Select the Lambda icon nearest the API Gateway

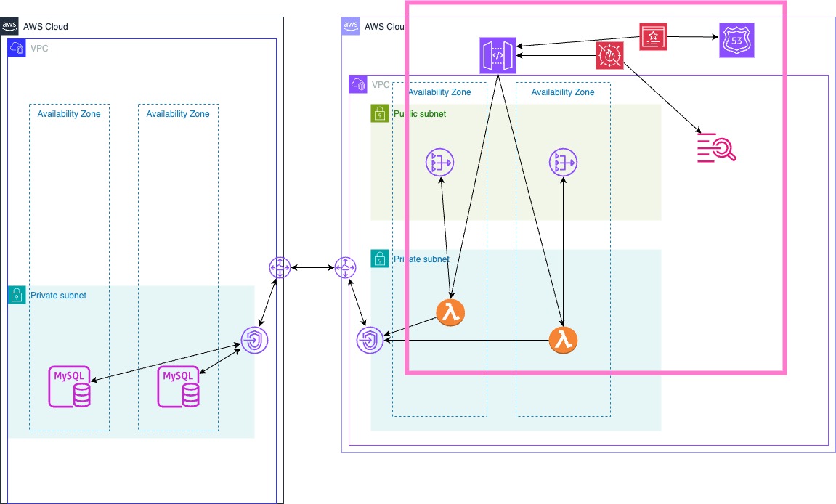(450, 312)
